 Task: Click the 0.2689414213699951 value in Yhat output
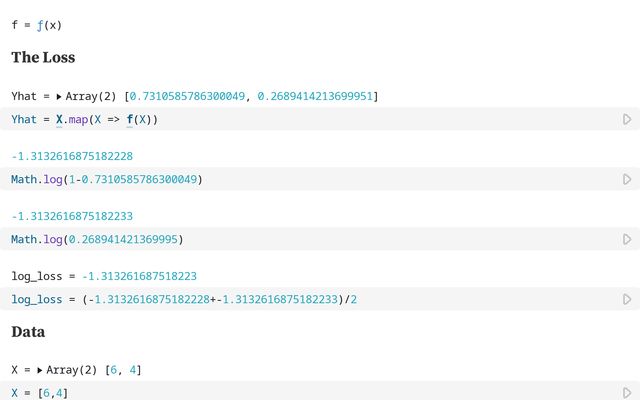click(x=315, y=96)
